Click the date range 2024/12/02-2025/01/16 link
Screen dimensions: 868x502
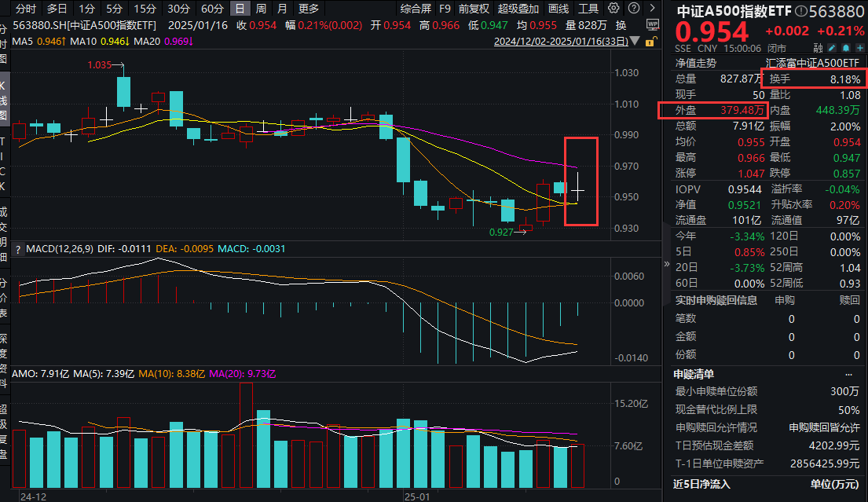561,41
